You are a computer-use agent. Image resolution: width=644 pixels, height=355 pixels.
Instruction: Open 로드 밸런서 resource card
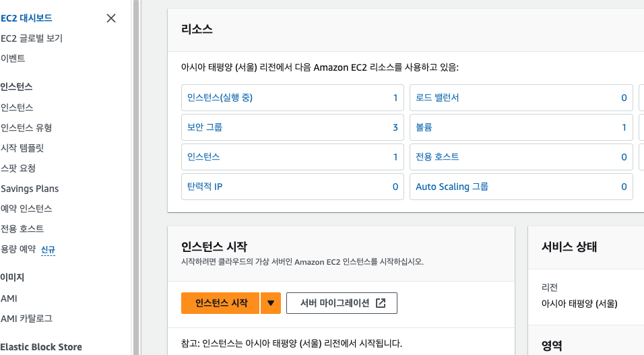pos(521,98)
